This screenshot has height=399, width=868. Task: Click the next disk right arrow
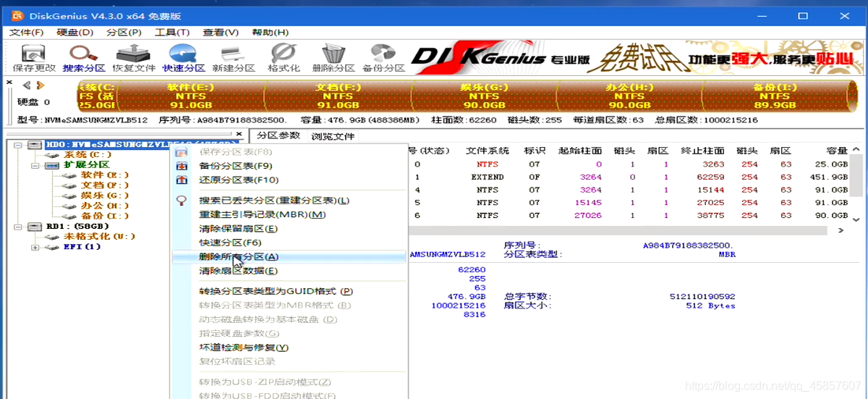[x=41, y=85]
